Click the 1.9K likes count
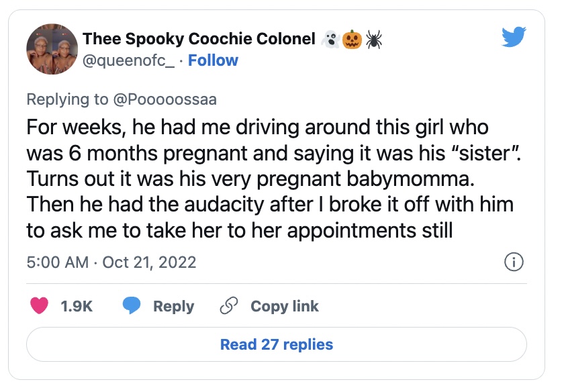Image resolution: width=564 pixels, height=392 pixels. pyautogui.click(x=76, y=306)
